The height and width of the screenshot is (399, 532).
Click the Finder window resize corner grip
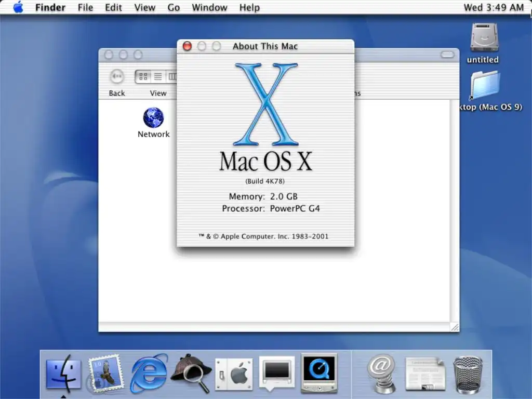coord(455,327)
